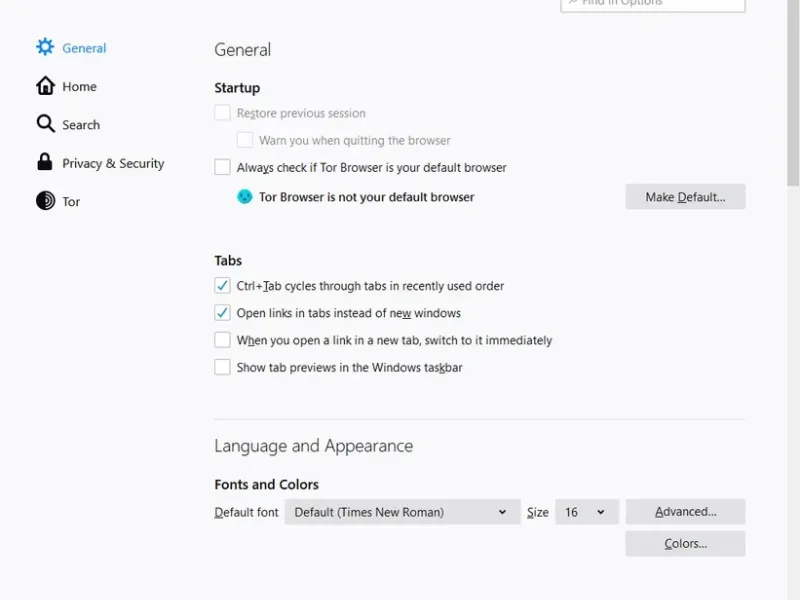Click the Tor onion icon

45,201
